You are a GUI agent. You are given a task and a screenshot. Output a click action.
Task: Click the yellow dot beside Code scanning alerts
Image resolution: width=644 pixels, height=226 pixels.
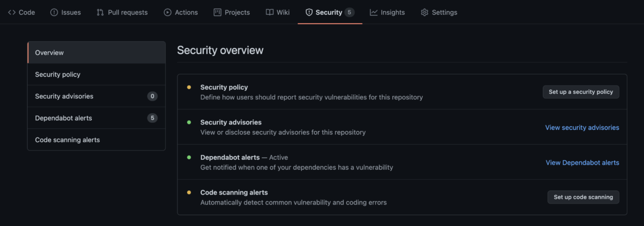(189, 192)
